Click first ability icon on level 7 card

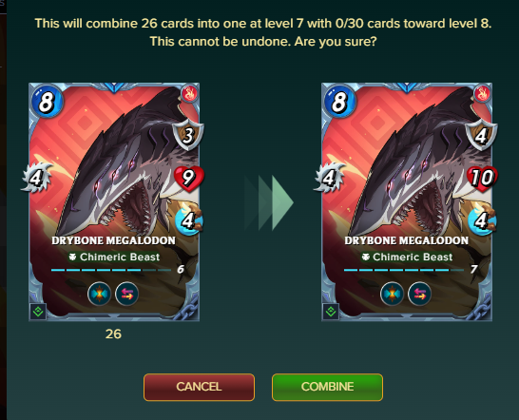(393, 294)
